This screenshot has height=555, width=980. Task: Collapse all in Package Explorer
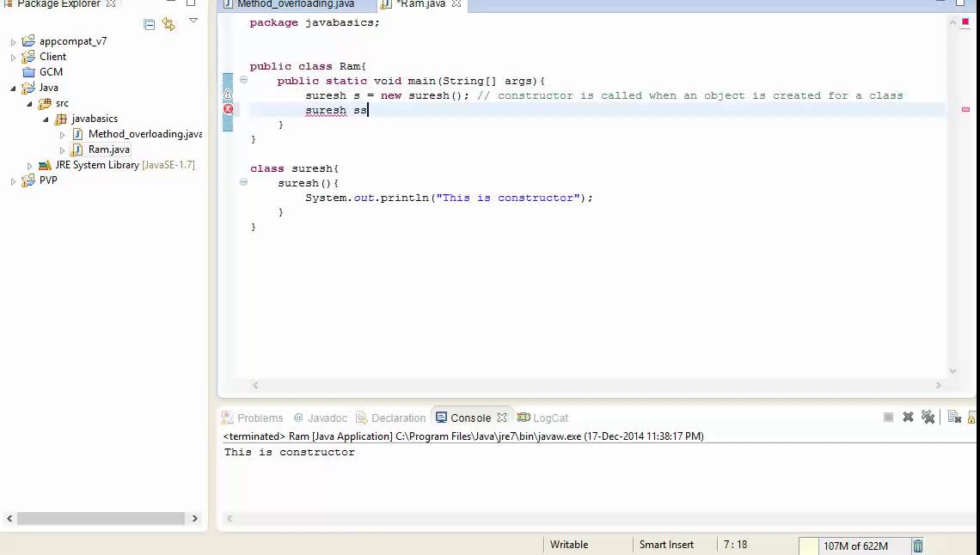tap(149, 24)
